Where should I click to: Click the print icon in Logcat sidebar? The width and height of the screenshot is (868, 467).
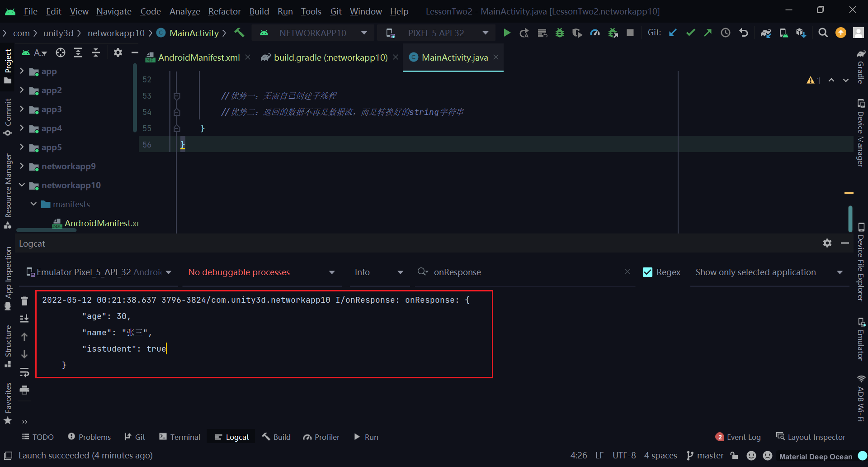tap(24, 390)
